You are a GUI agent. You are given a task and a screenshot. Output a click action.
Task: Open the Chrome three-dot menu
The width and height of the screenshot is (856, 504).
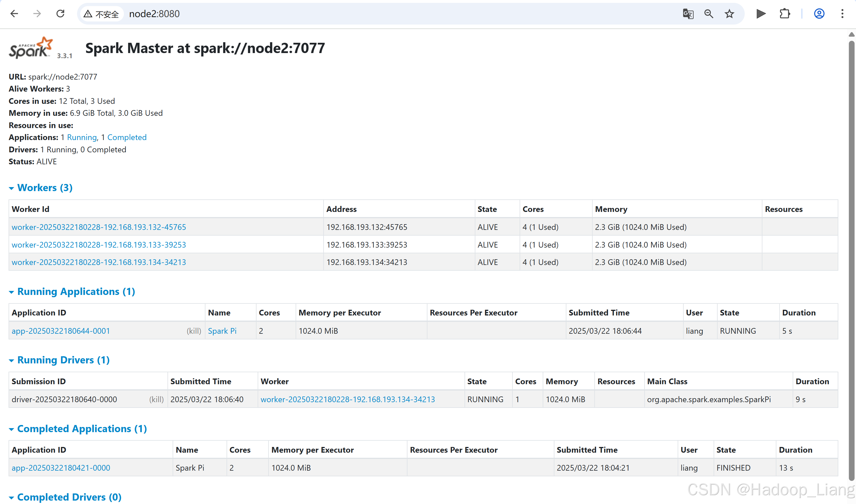[842, 14]
